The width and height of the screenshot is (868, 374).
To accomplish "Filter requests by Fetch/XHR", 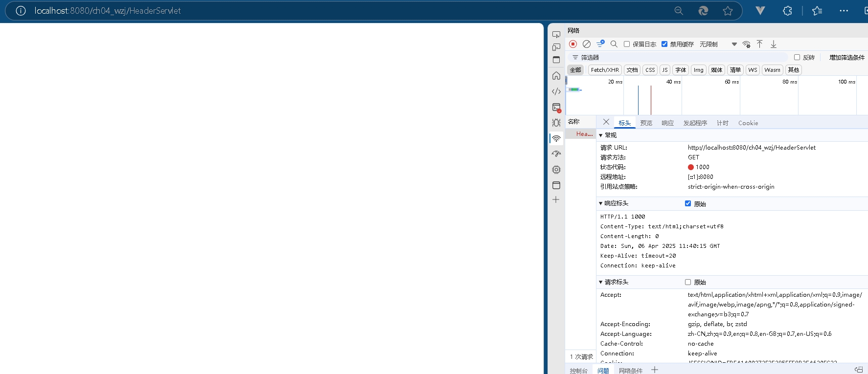I will pyautogui.click(x=605, y=70).
